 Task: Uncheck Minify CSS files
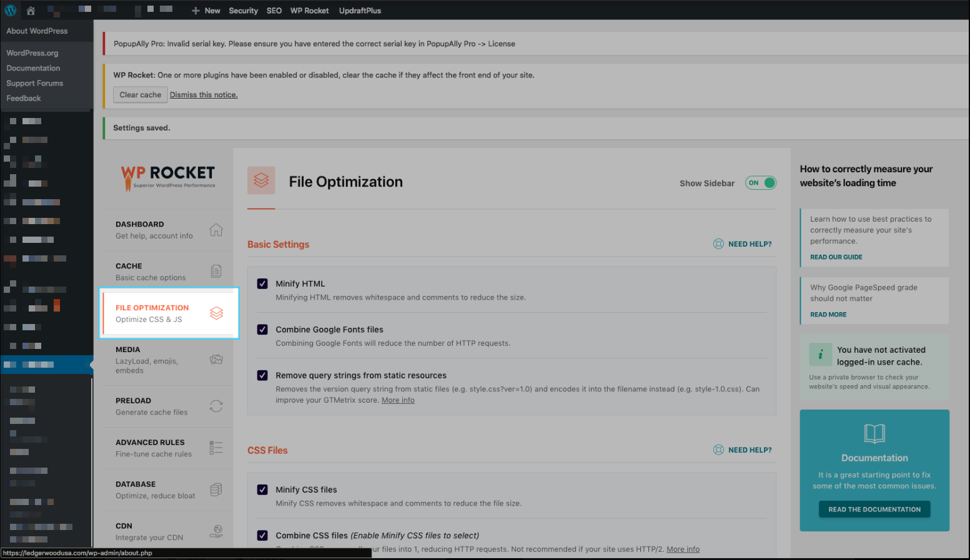[262, 489]
